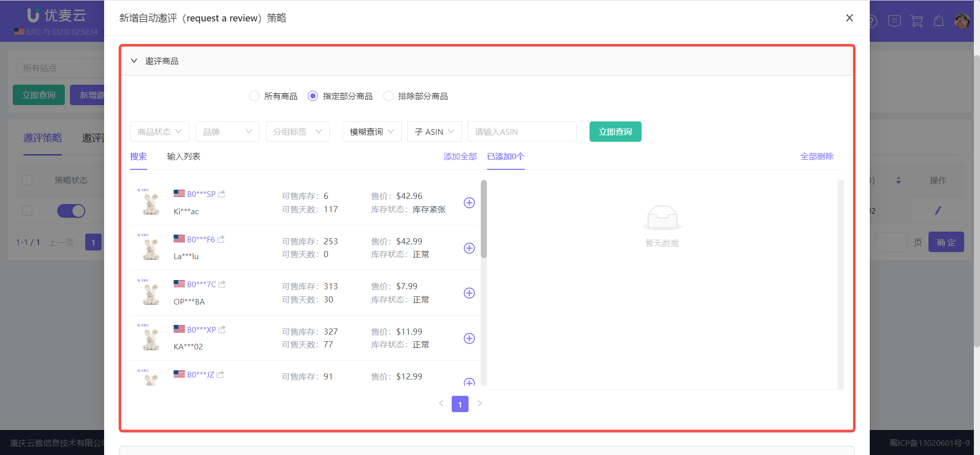Click the 库存紧张 stock status text
The width and height of the screenshot is (980, 455).
click(x=429, y=210)
